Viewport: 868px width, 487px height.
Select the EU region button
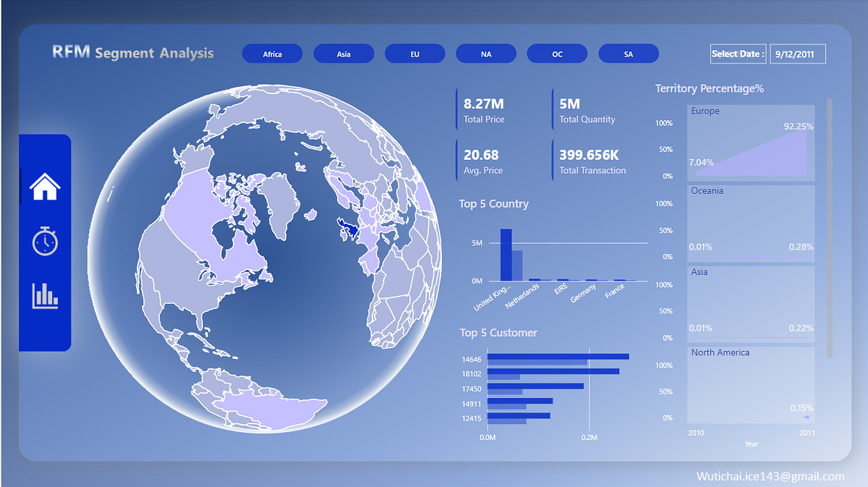414,53
